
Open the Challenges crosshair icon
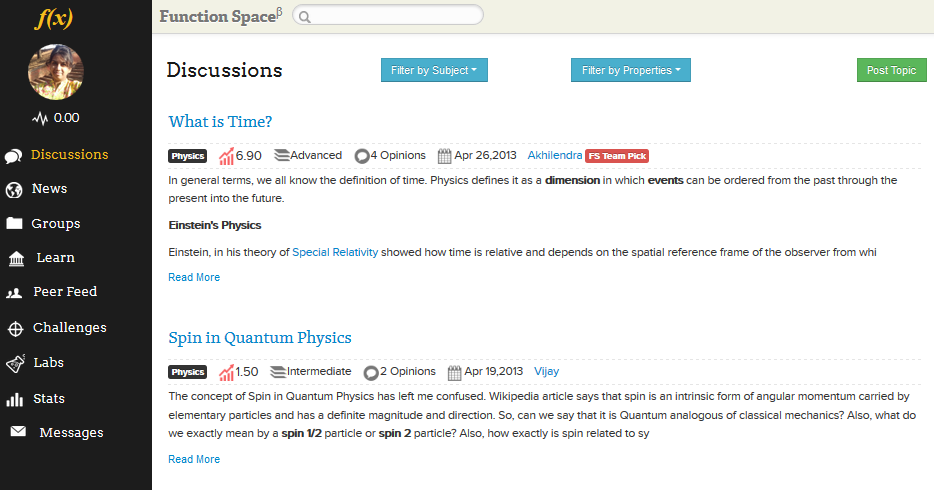point(15,329)
